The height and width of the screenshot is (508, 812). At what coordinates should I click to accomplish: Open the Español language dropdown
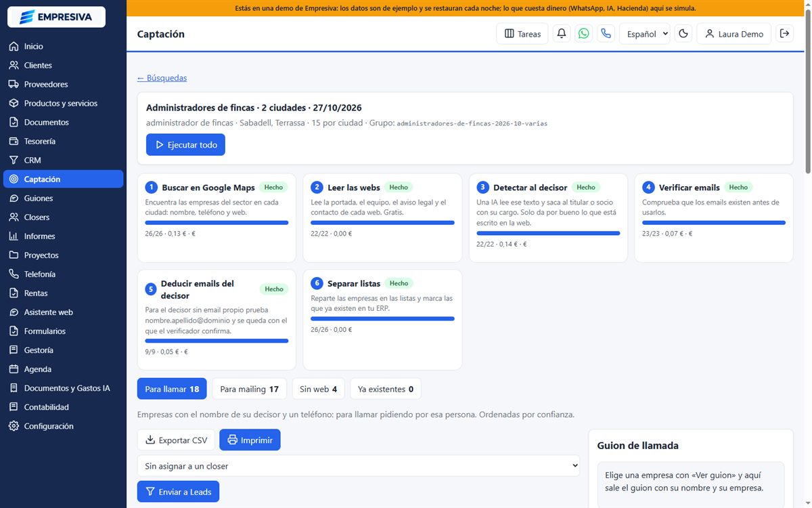point(645,33)
